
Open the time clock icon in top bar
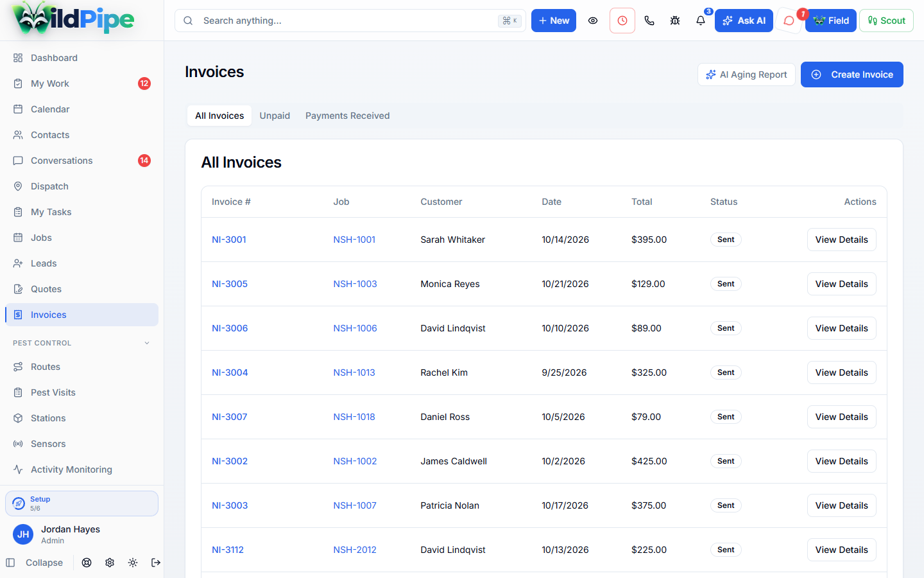(622, 21)
